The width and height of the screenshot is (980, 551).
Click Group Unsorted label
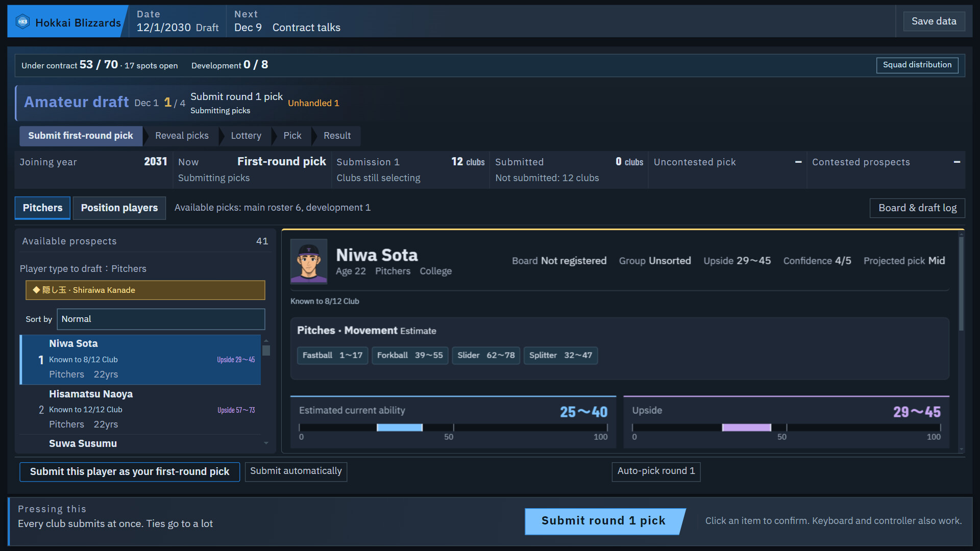point(655,261)
